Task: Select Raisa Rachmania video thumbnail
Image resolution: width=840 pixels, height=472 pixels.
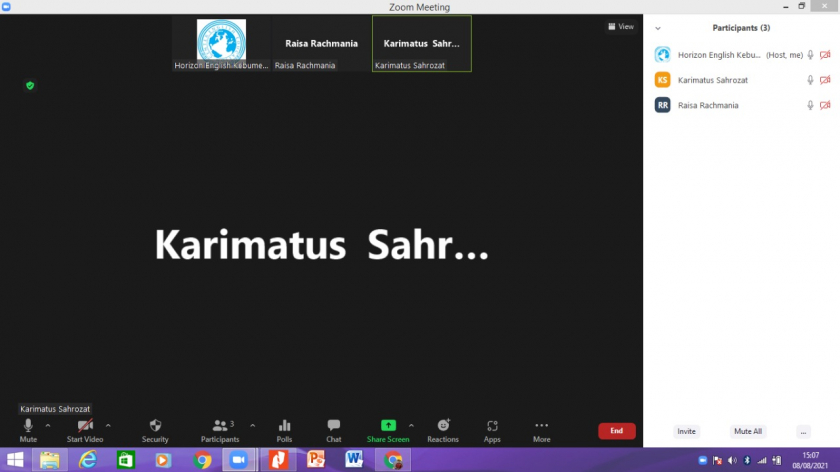Action: [x=321, y=43]
